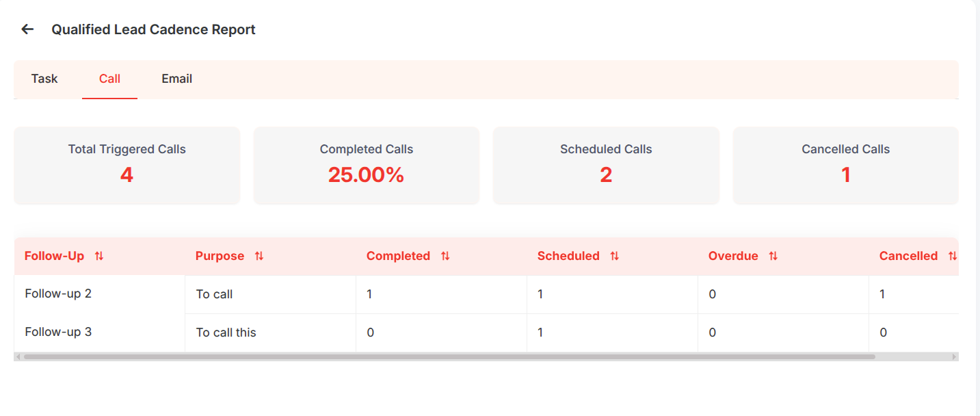980x416 pixels.
Task: Click the Cancelled Calls card
Action: point(846,166)
